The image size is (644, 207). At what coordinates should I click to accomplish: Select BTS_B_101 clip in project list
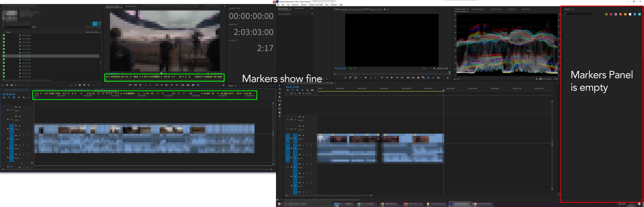pos(26,63)
